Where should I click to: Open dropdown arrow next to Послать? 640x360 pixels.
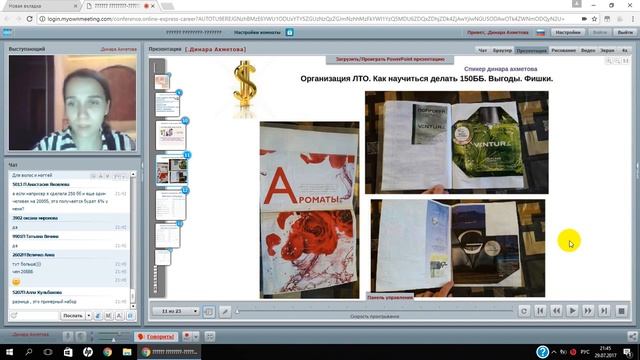pos(89,316)
